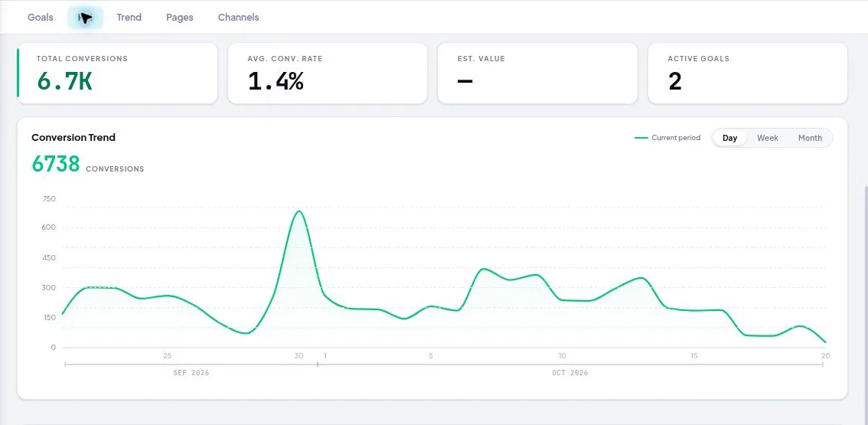Click the Total Conversions card

[x=117, y=74]
